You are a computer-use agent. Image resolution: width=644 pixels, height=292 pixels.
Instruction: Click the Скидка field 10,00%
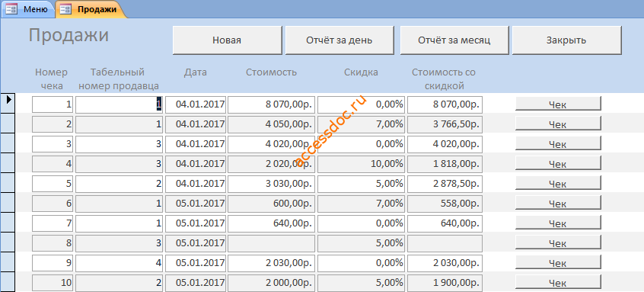tap(361, 164)
